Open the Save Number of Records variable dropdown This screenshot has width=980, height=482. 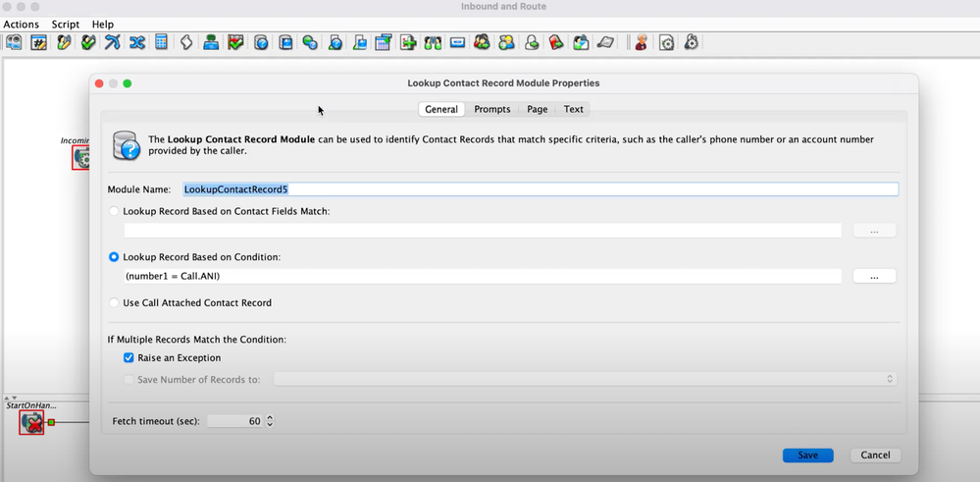[585, 379]
